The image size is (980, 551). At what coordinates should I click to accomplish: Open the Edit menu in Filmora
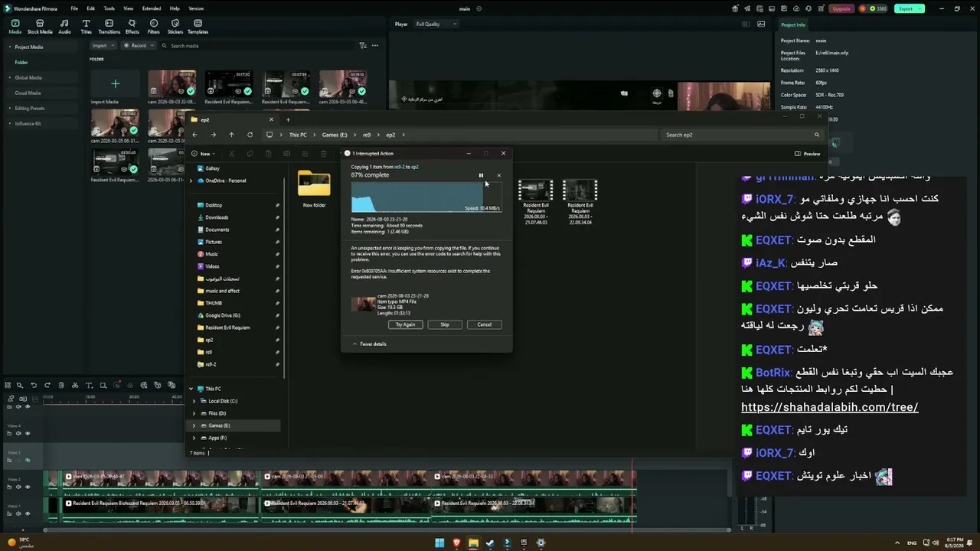pos(91,8)
